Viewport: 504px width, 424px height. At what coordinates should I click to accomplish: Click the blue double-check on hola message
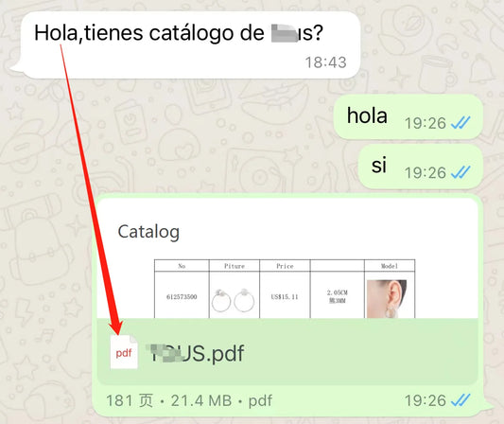click(461, 123)
